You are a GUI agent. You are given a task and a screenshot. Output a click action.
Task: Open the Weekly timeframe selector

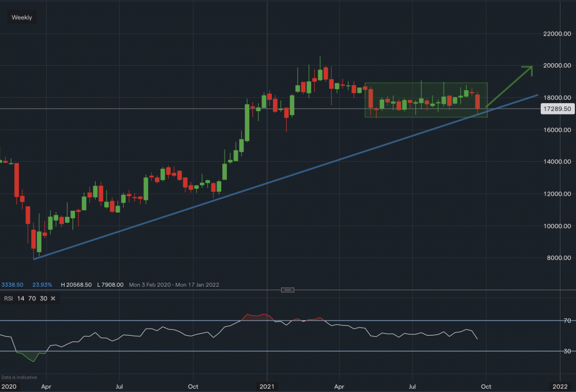[x=22, y=17]
